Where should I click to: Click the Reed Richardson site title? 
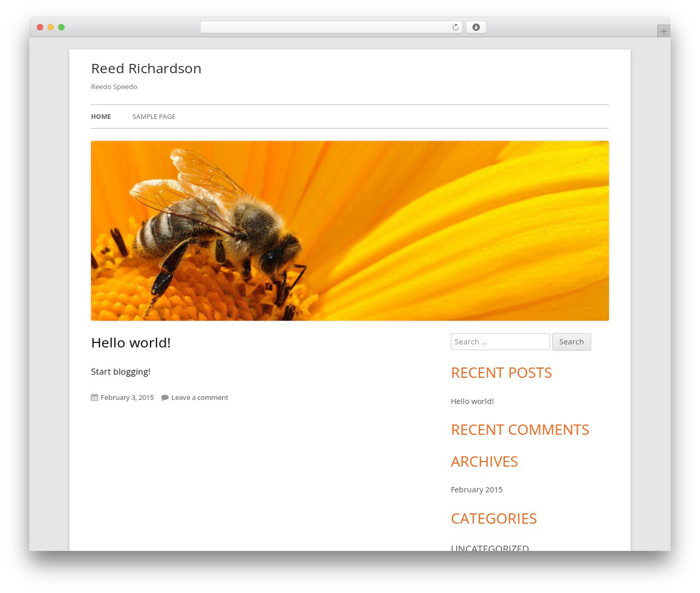click(146, 68)
